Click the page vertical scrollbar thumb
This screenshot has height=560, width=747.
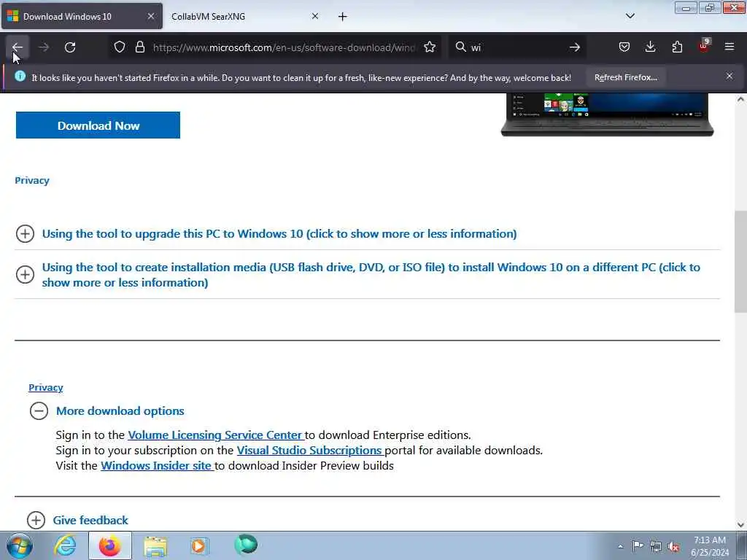coord(740,262)
